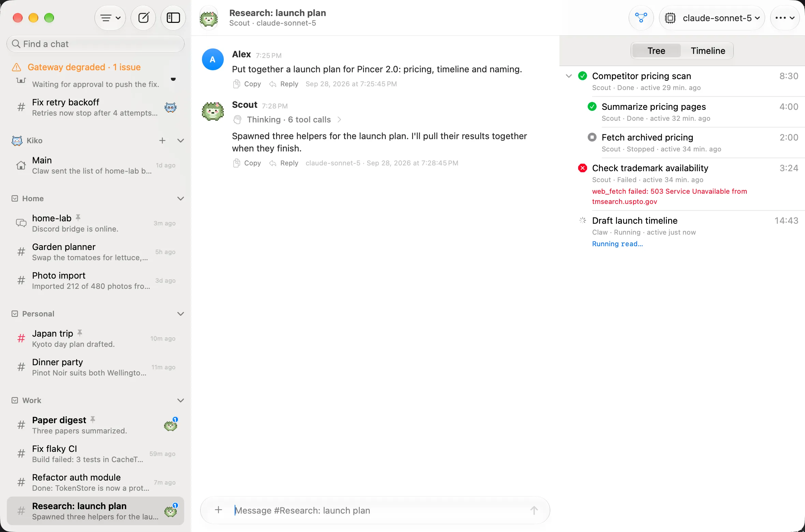Open the sidebar filter dropdown
This screenshot has width=805, height=532.
(x=110, y=18)
